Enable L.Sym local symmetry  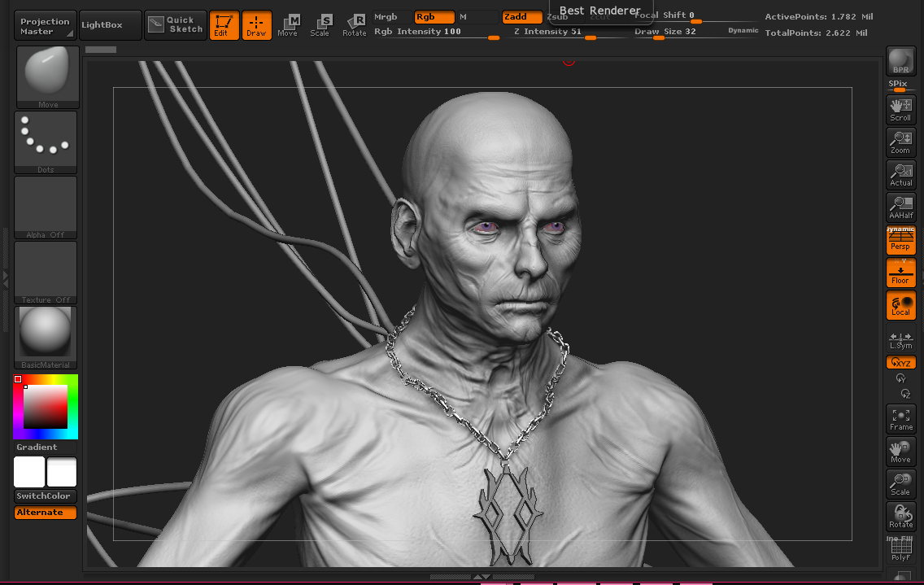(901, 339)
